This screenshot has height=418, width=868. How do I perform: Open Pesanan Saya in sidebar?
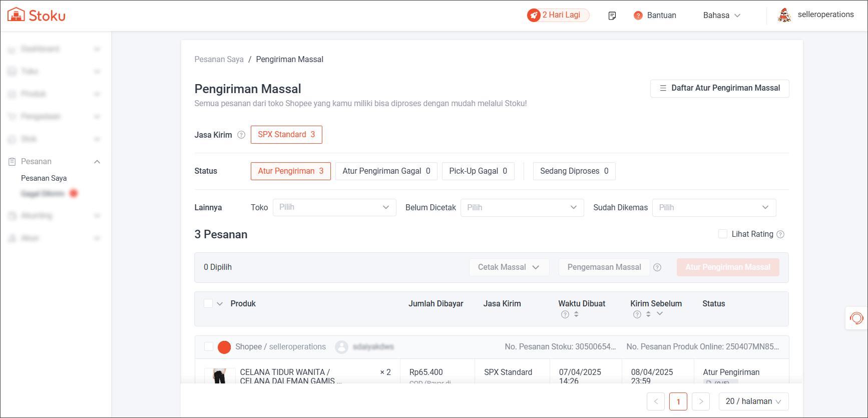click(44, 178)
